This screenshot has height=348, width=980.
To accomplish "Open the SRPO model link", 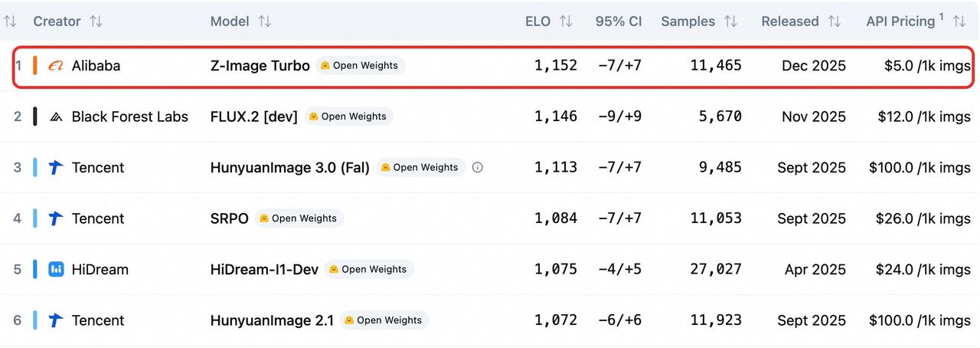I will pos(230,218).
